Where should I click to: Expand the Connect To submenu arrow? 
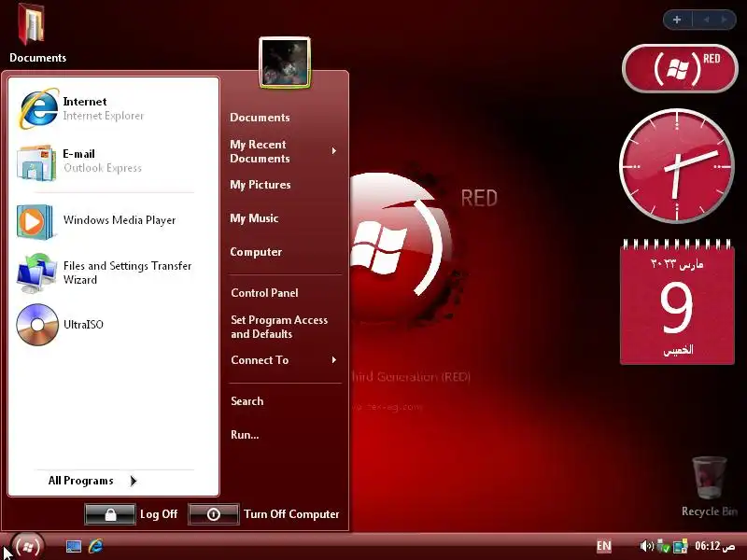click(x=334, y=360)
